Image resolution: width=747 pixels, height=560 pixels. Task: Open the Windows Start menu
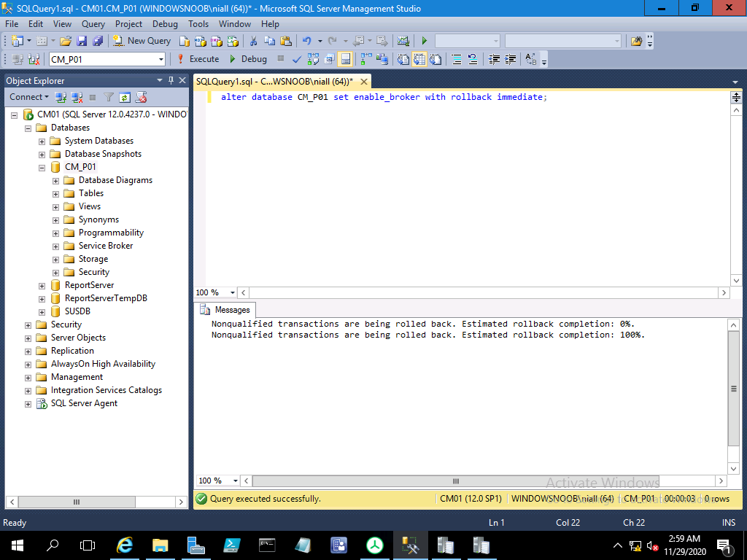tap(18, 545)
